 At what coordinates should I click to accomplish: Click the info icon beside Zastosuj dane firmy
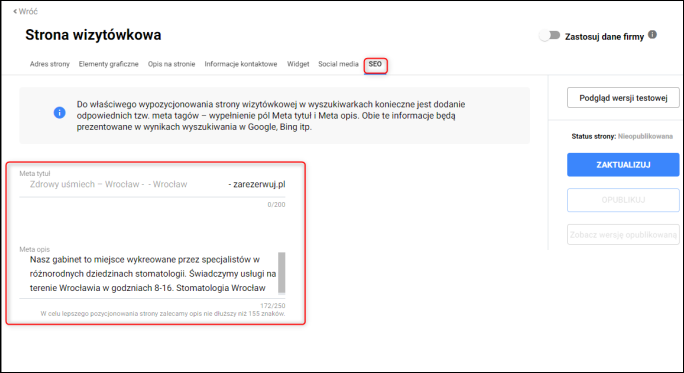click(652, 34)
